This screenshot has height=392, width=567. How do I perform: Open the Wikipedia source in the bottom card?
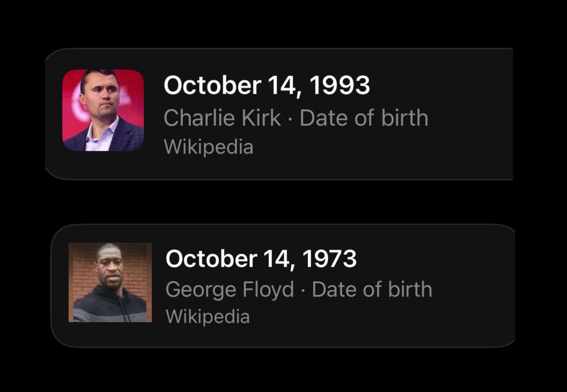coord(207,316)
